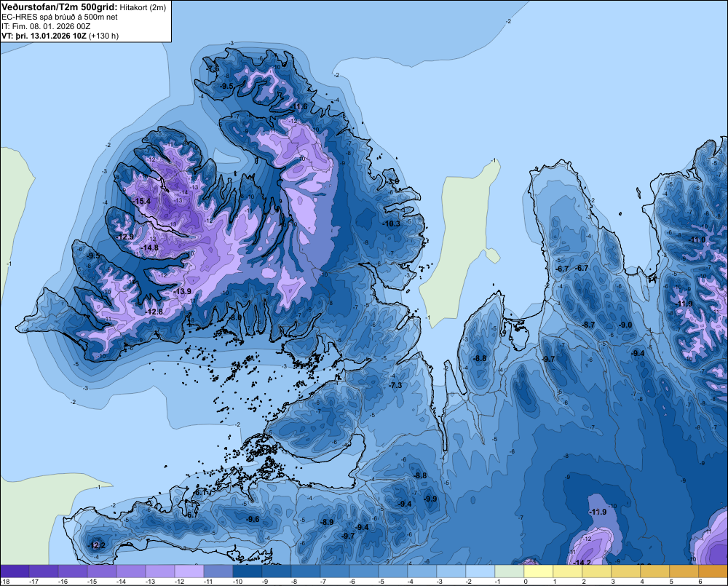Click the 'IT: Fim. 08. 01. 2026 00Z' line
This screenshot has width=728, height=586.
click(46, 26)
